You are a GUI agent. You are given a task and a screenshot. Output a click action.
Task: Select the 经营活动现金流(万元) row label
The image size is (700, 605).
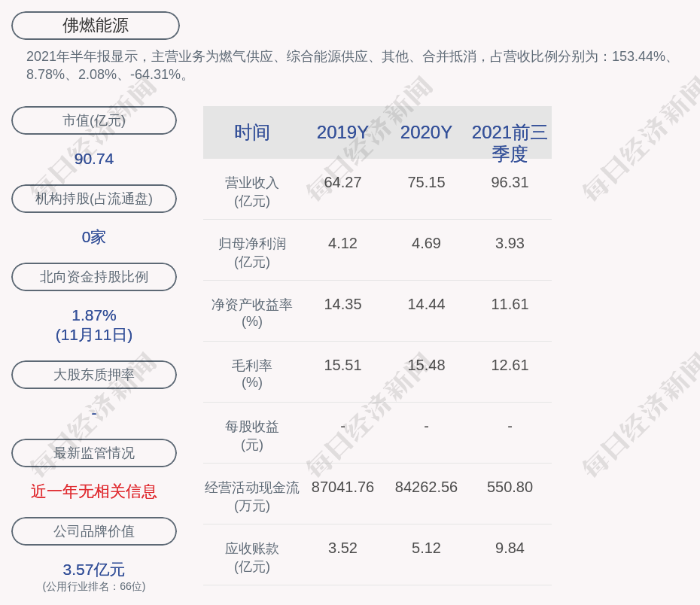tap(251, 497)
